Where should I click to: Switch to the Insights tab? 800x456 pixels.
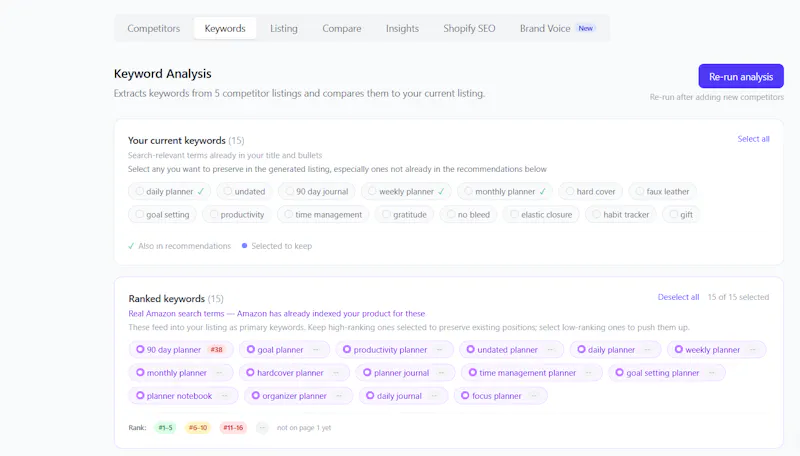pos(402,29)
